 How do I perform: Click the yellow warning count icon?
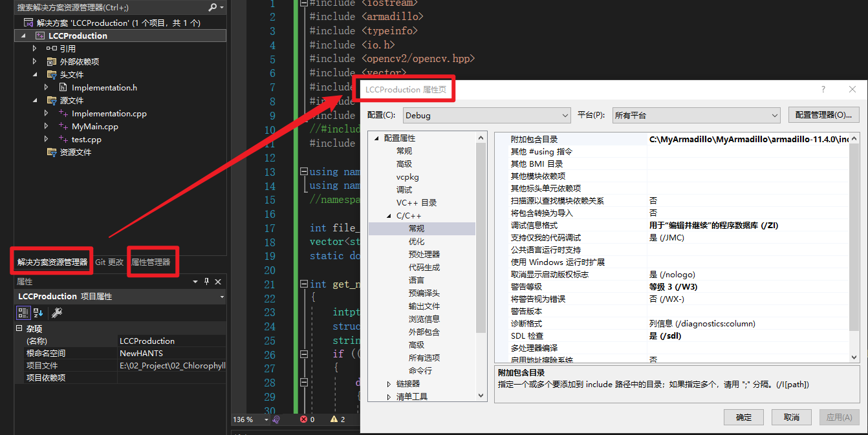[334, 419]
